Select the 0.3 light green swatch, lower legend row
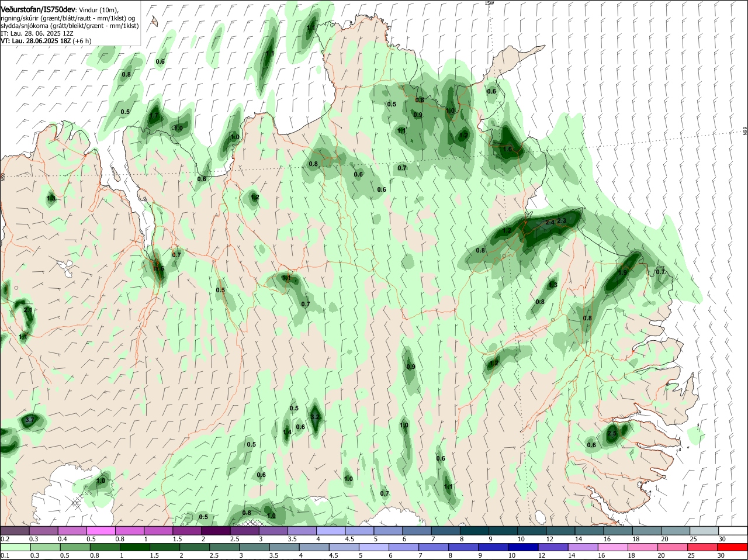Image resolution: width=748 pixels, height=560 pixels. [45, 547]
